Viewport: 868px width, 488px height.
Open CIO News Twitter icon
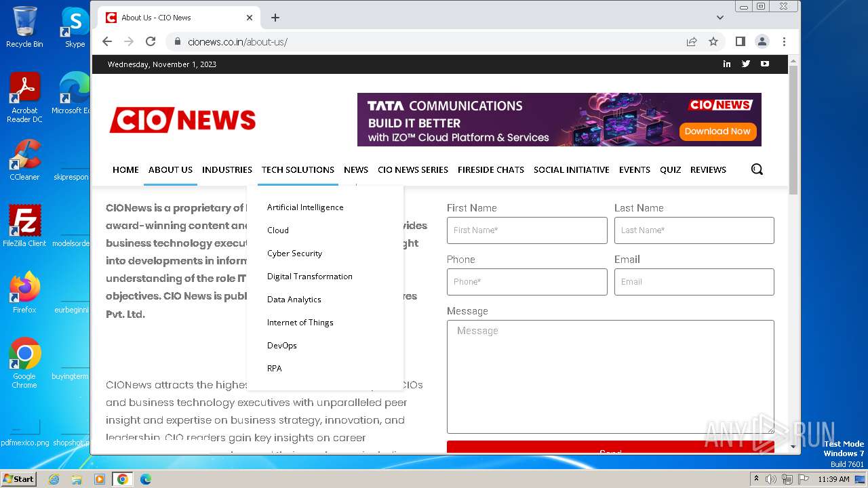click(746, 64)
